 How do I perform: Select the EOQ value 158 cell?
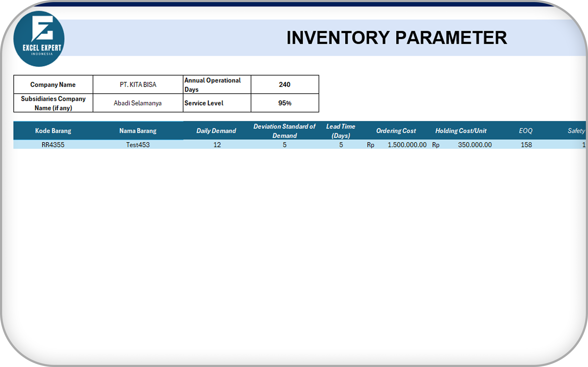[526, 145]
